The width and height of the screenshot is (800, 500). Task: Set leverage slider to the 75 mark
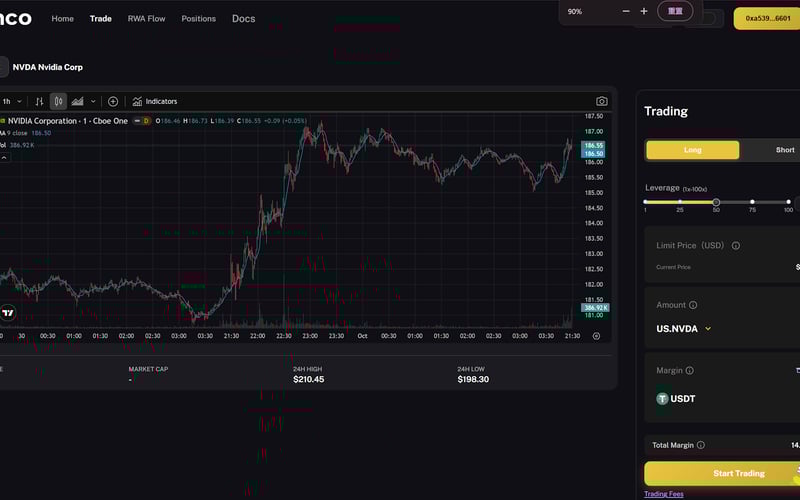753,202
